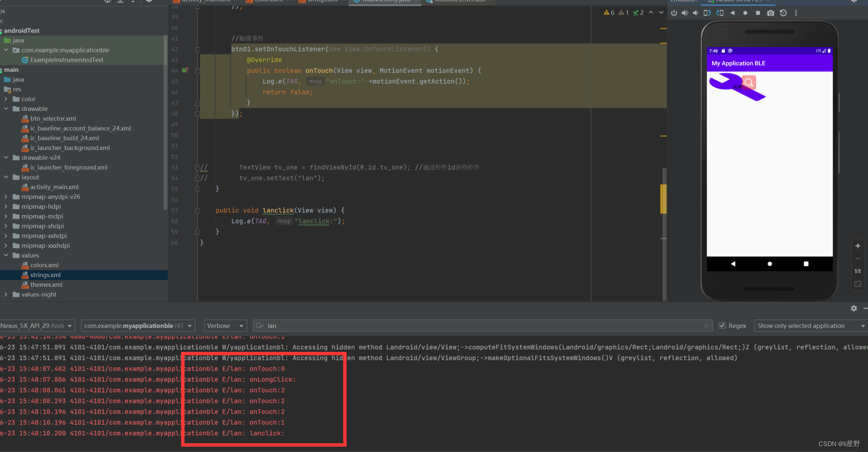Collapse com.example.myapplicationble package node

[6, 50]
